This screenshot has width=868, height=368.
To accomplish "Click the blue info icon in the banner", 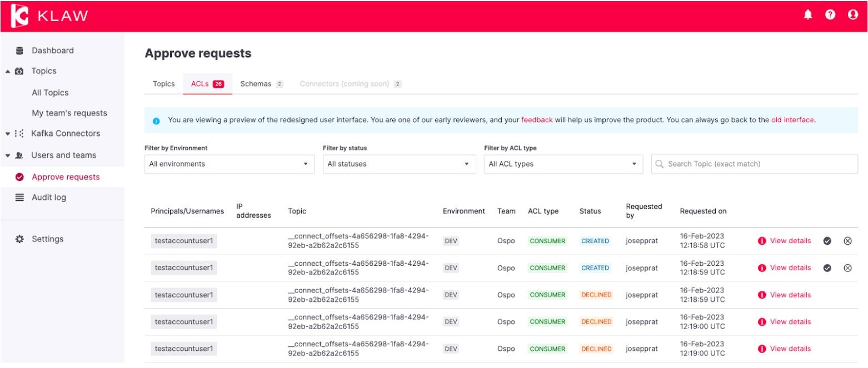I will 157,119.
